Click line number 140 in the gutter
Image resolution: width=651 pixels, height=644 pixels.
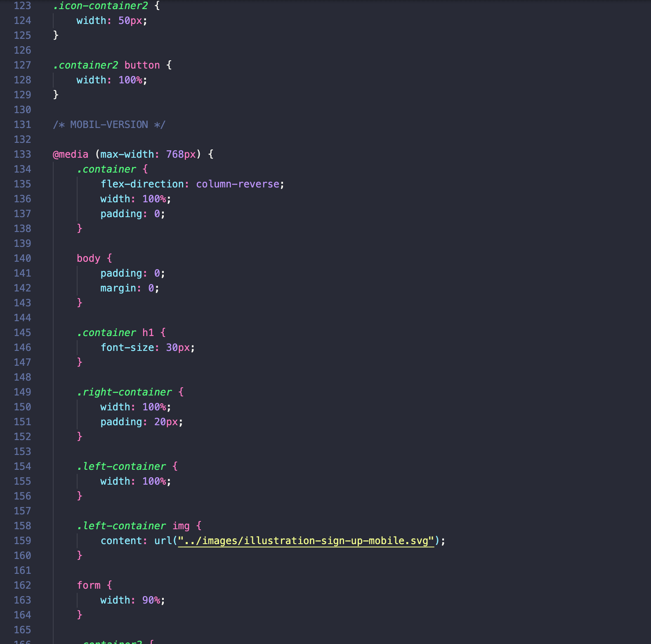22,258
